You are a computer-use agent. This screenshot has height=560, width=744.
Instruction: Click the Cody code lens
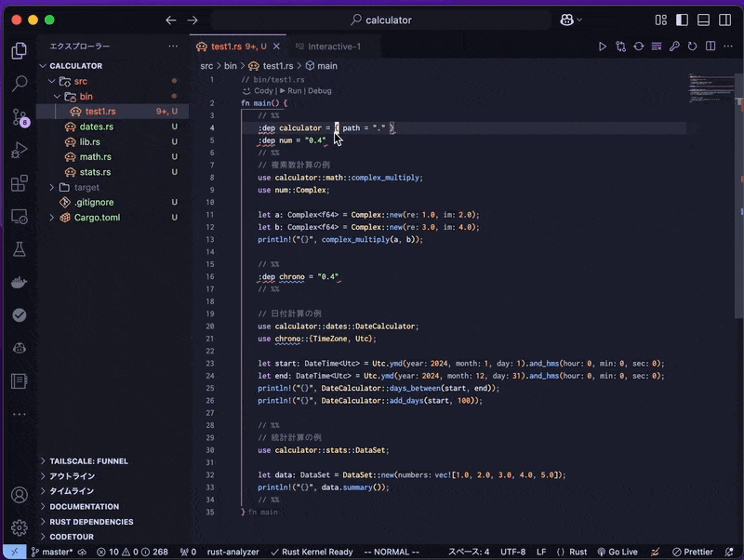pyautogui.click(x=259, y=90)
